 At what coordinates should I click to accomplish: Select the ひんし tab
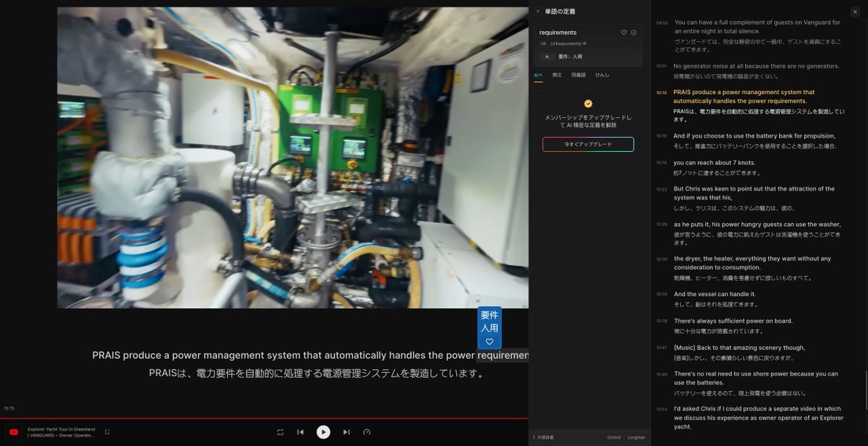coord(602,75)
